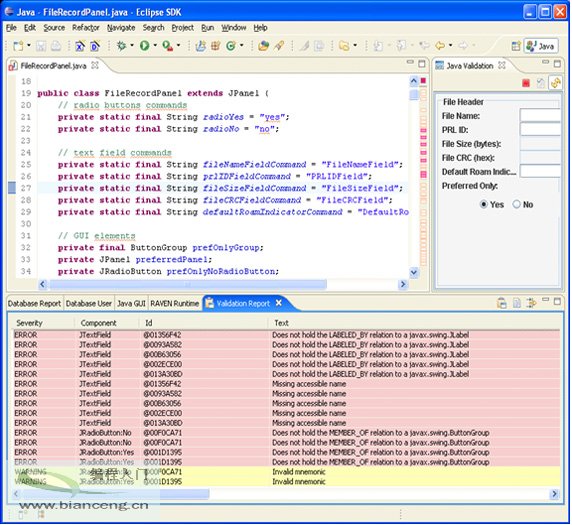This screenshot has height=525, width=572.
Task: Select the first ERROR row with @01356F42
Action: (x=286, y=335)
